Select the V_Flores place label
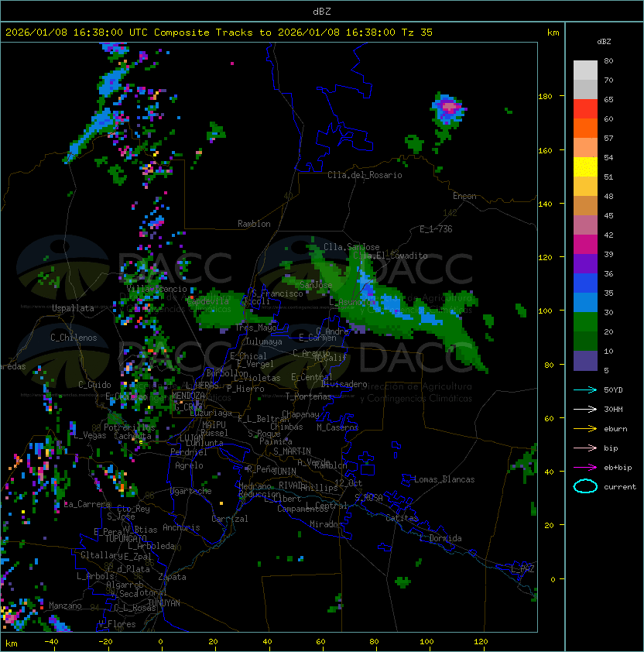Image resolution: width=644 pixels, height=652 pixels. pyautogui.click(x=117, y=624)
